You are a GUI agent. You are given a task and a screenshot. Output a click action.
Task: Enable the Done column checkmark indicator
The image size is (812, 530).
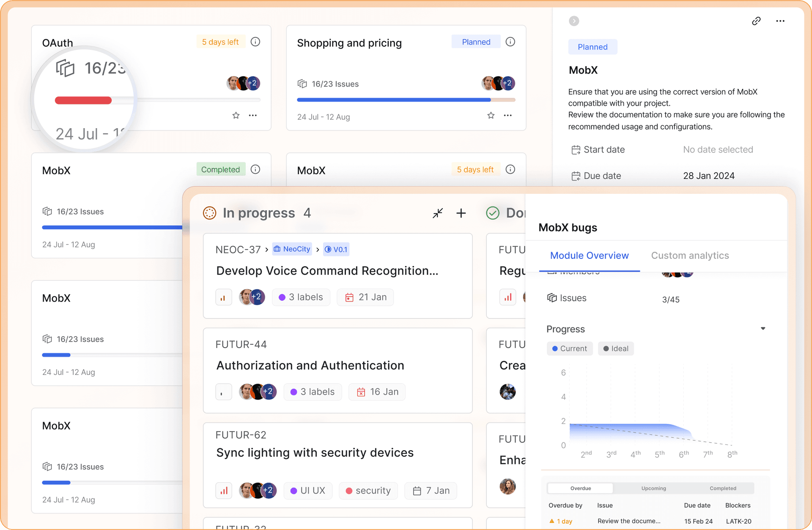pos(492,213)
